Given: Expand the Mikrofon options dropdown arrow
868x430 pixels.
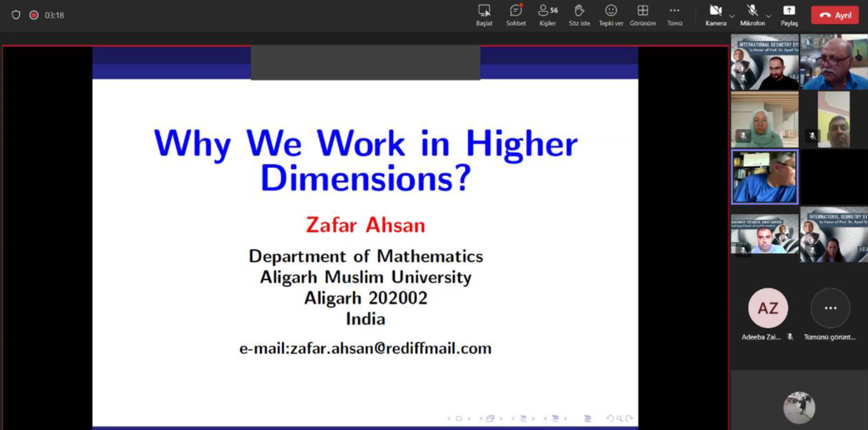Looking at the screenshot, I should [768, 16].
